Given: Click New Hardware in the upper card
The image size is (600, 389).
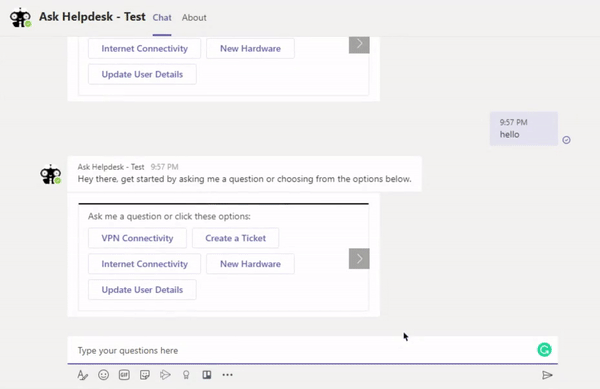Looking at the screenshot, I should [x=250, y=49].
